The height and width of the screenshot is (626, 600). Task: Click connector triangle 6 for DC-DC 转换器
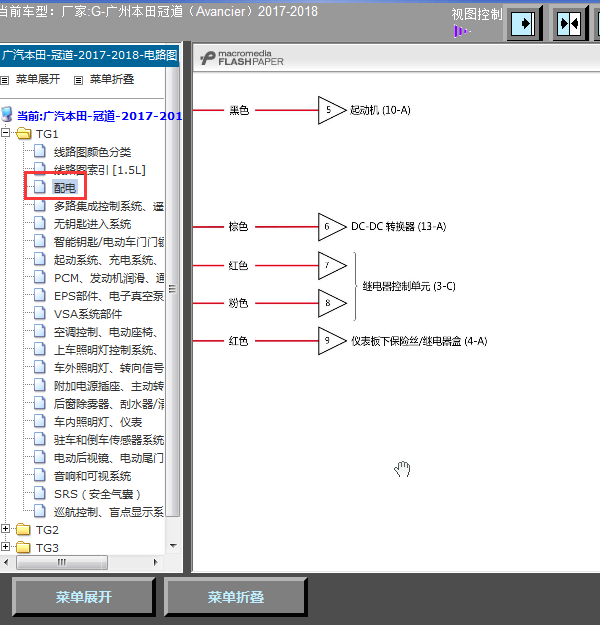[332, 227]
